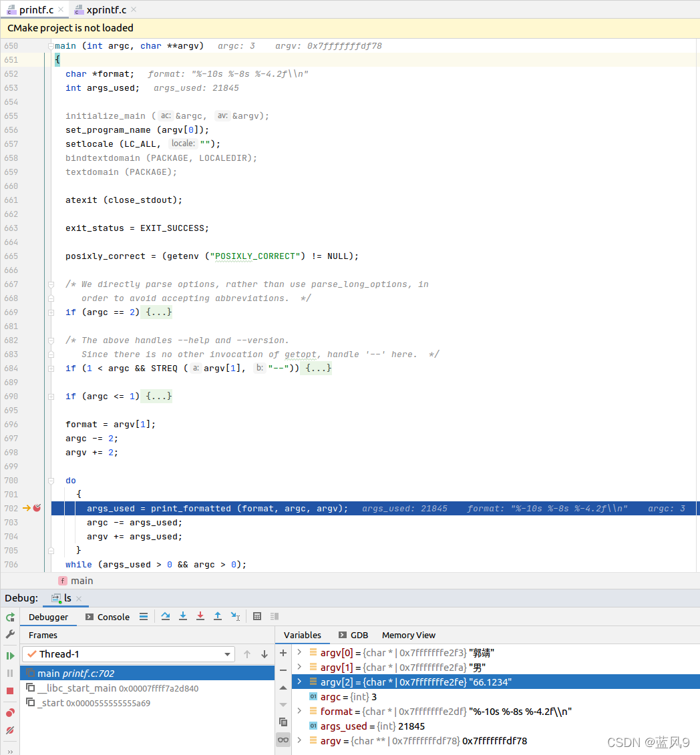Image resolution: width=700 pixels, height=755 pixels.
Task: Click line number 663 in gutter
Action: (11, 228)
